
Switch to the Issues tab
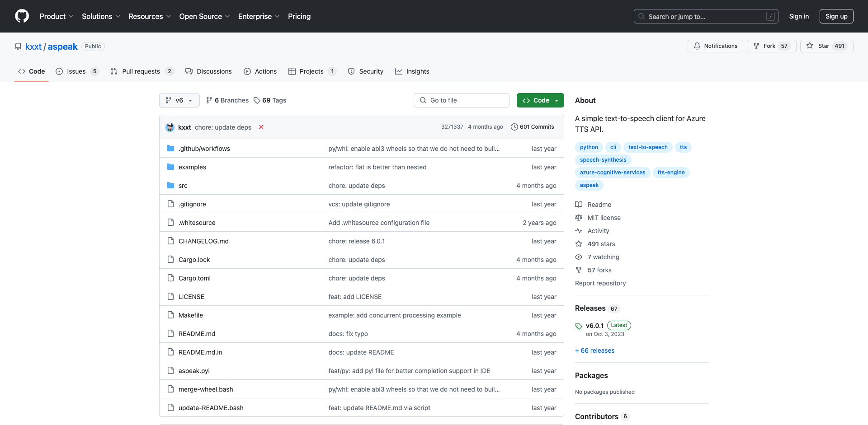(x=77, y=71)
